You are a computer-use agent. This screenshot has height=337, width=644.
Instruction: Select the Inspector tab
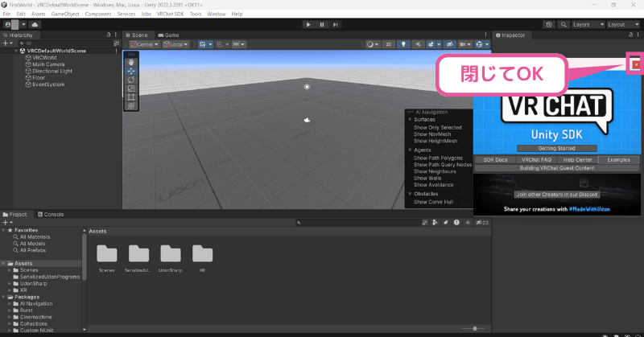510,35
